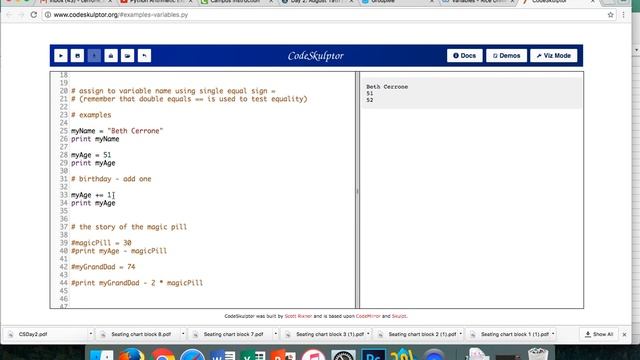
Task: Run the code with the play button
Action: coord(61,56)
